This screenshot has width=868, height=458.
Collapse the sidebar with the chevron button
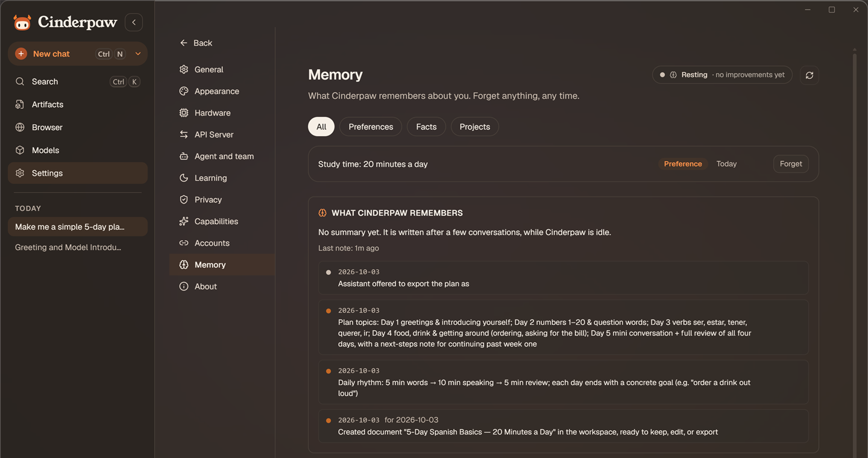134,22
